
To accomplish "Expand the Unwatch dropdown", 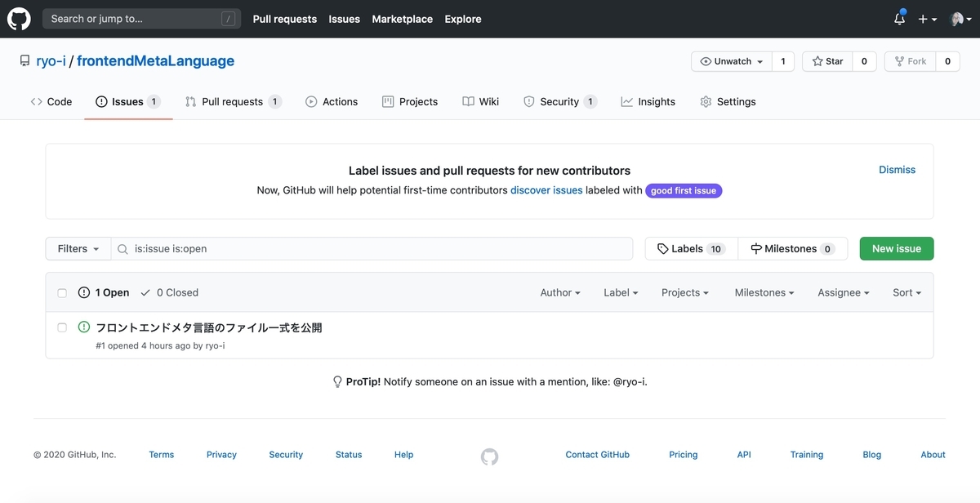I will click(731, 61).
